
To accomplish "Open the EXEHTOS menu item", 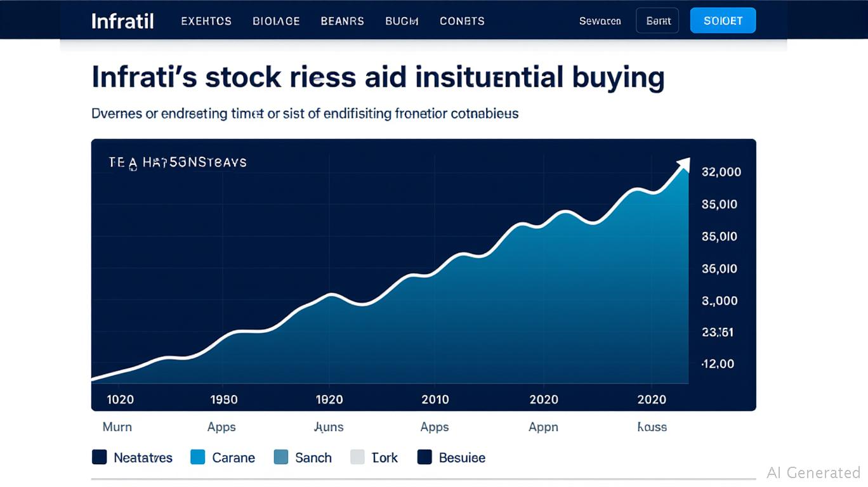I will point(206,21).
